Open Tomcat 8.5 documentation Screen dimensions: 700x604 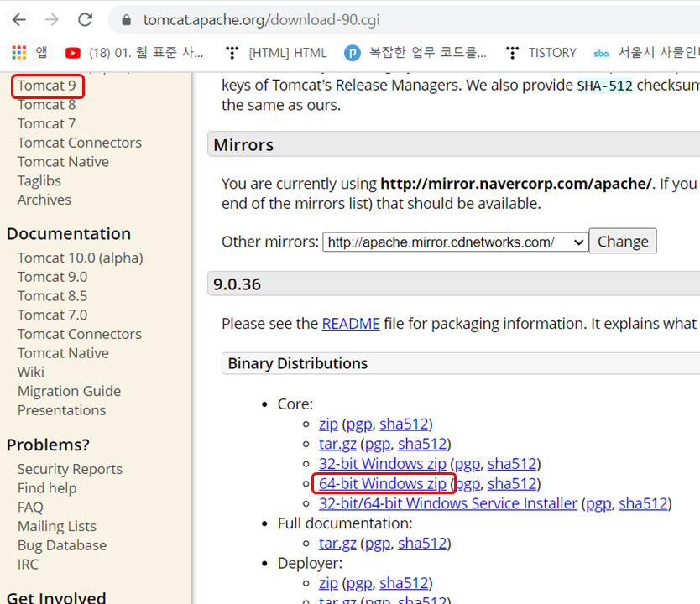(52, 296)
